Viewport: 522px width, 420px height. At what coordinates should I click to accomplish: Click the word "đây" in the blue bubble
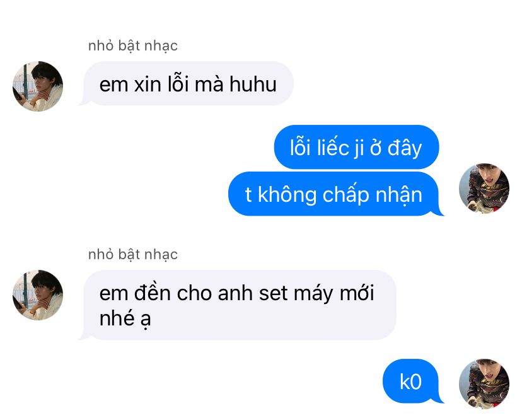coord(405,148)
